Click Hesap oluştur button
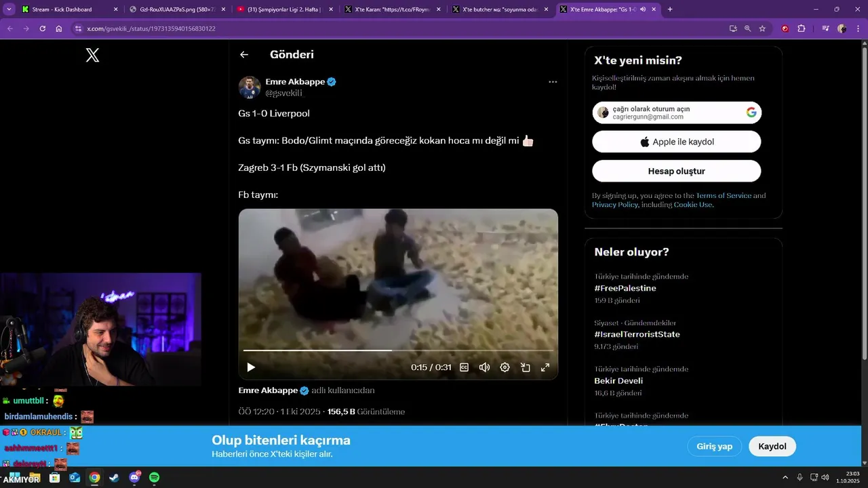Viewport: 868px width, 488px height. click(677, 171)
